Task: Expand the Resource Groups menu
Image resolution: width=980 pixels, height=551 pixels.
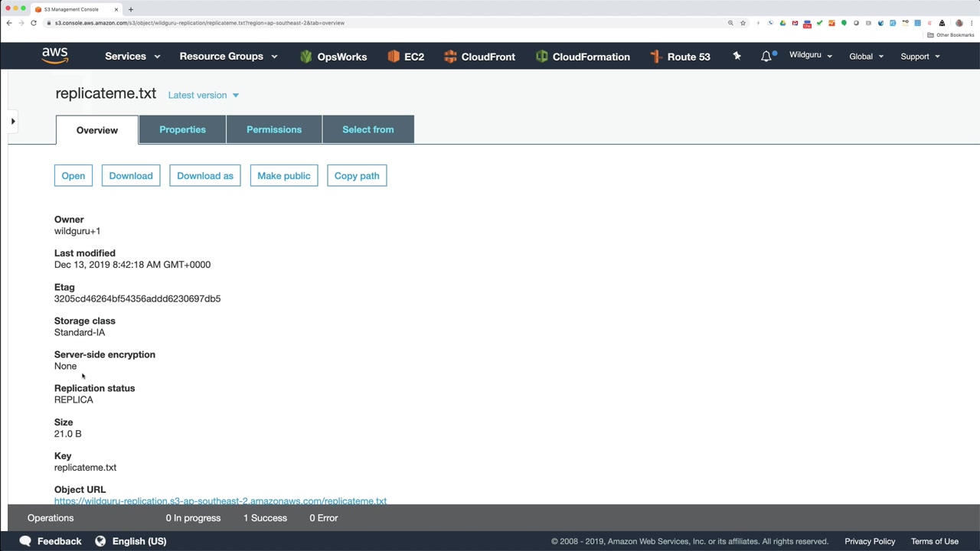Action: point(228,57)
